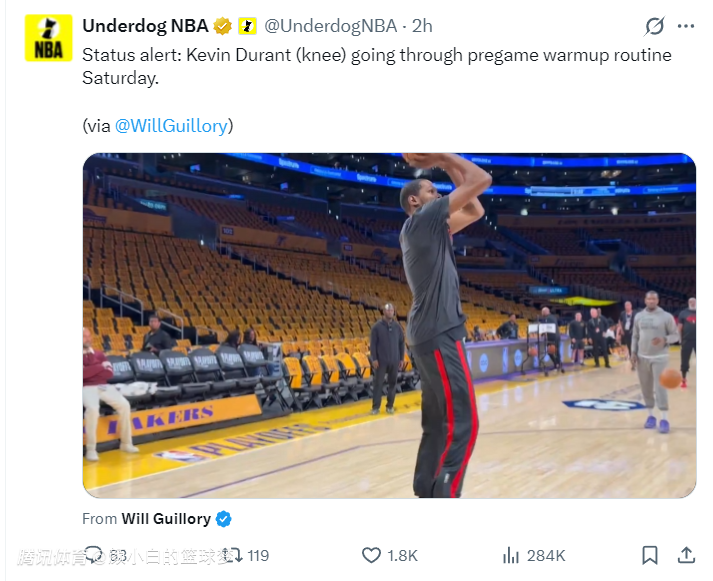Like the tweet with heart icon
Screen dimensions: 713x581
(371, 555)
